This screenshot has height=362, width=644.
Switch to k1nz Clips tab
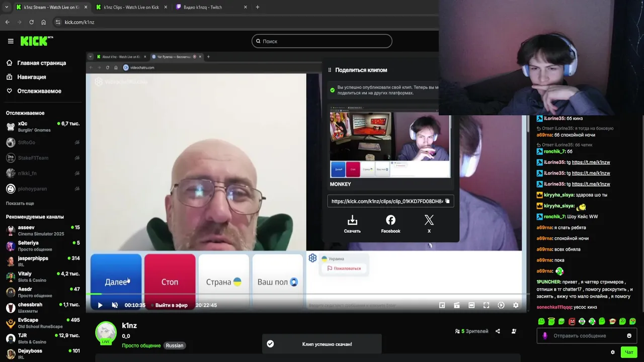131,7
